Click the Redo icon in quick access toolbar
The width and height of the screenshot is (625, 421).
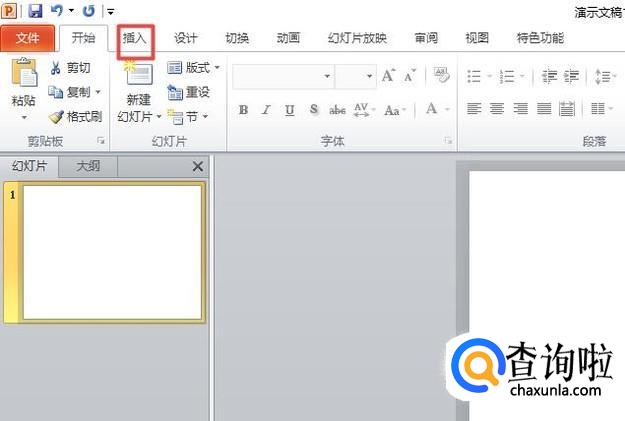coord(88,11)
